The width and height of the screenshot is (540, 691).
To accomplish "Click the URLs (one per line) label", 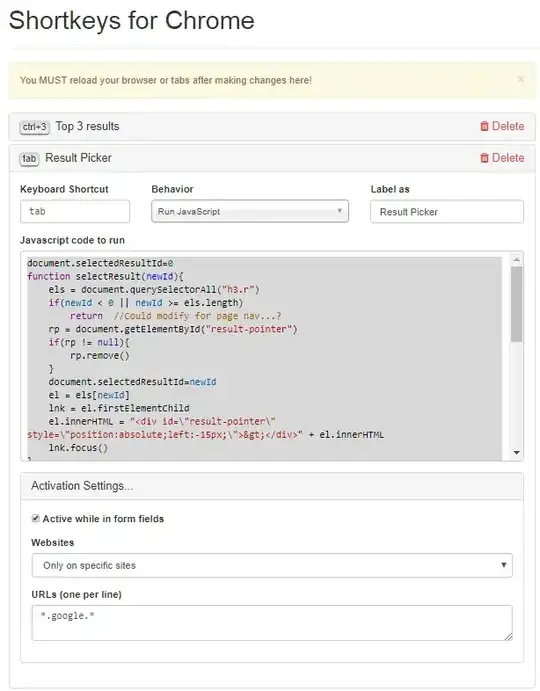I will (77, 594).
